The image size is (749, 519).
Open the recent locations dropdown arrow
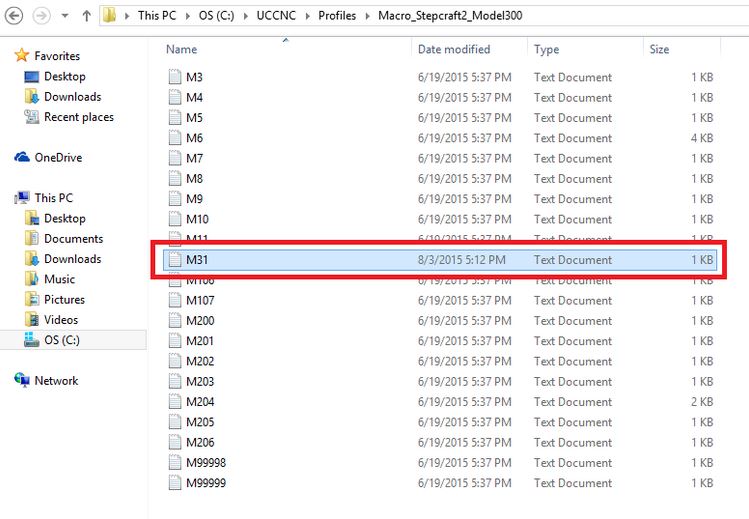point(66,17)
